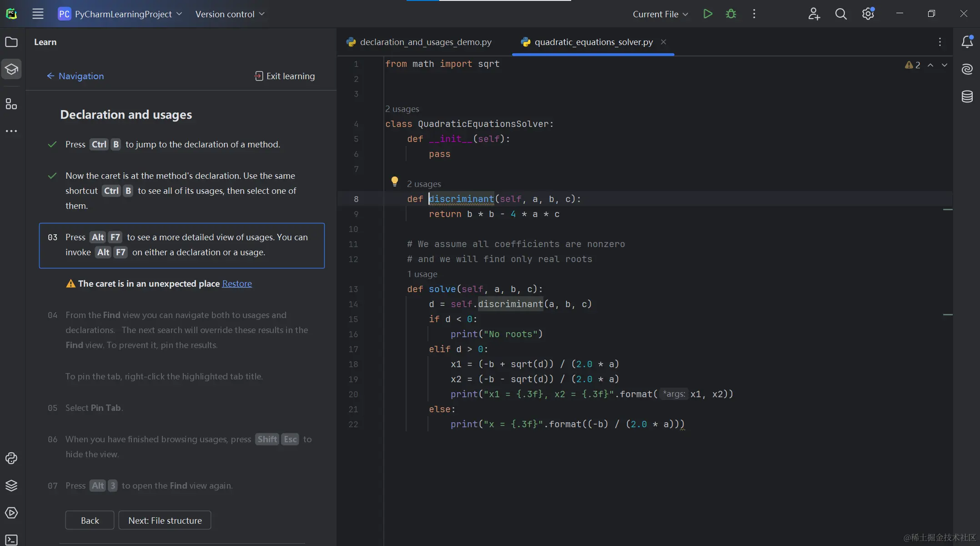The height and width of the screenshot is (546, 980).
Task: Open IDE settings gear
Action: pyautogui.click(x=868, y=14)
